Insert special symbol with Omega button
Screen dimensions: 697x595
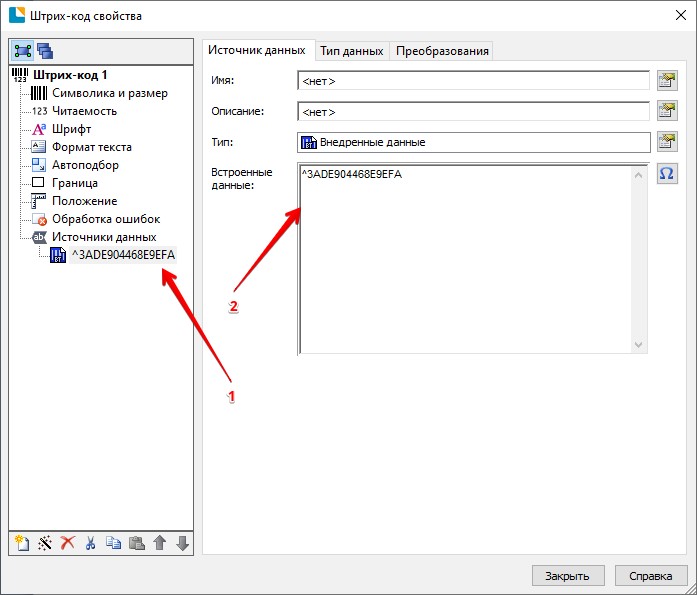tap(667, 174)
